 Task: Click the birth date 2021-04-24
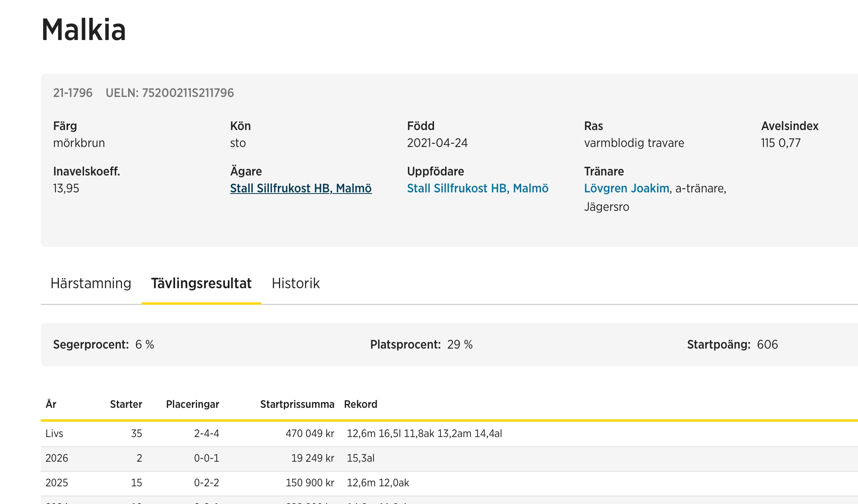click(437, 143)
